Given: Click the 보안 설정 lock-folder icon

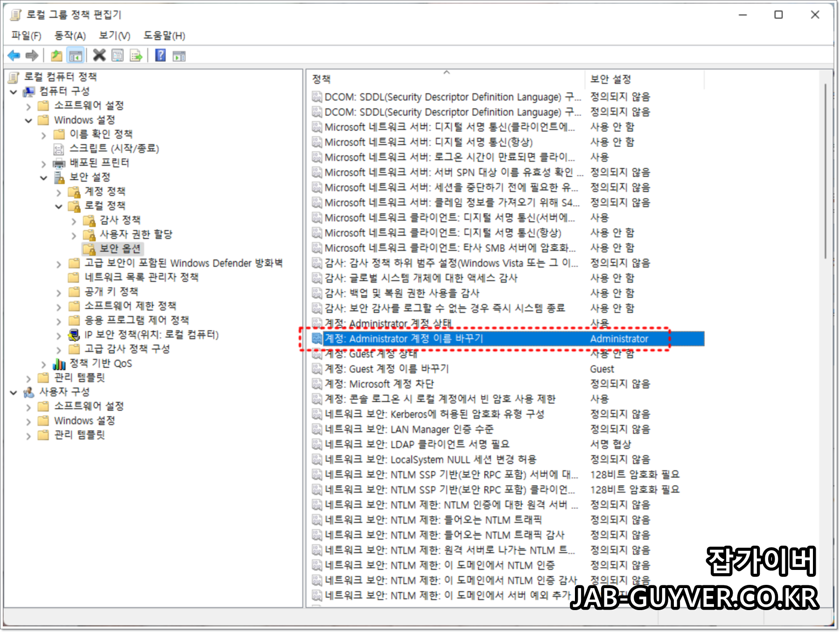Looking at the screenshot, I should (59, 177).
